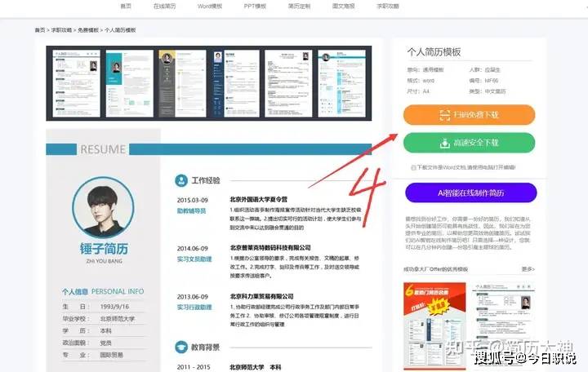Click the info icon beside Word download note
This screenshot has width=588, height=372.
pos(414,166)
